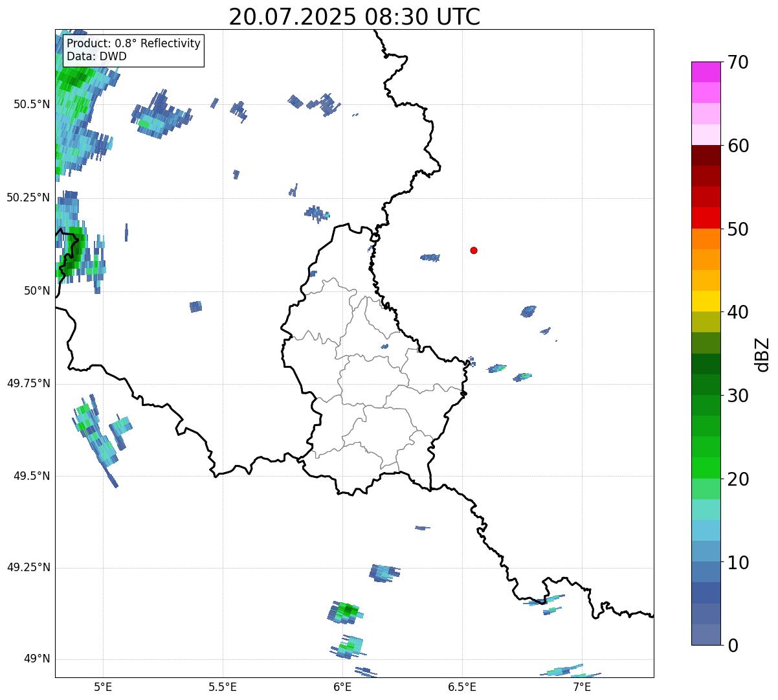
Task: Click the 49°N latitude label
Action: coord(38,659)
